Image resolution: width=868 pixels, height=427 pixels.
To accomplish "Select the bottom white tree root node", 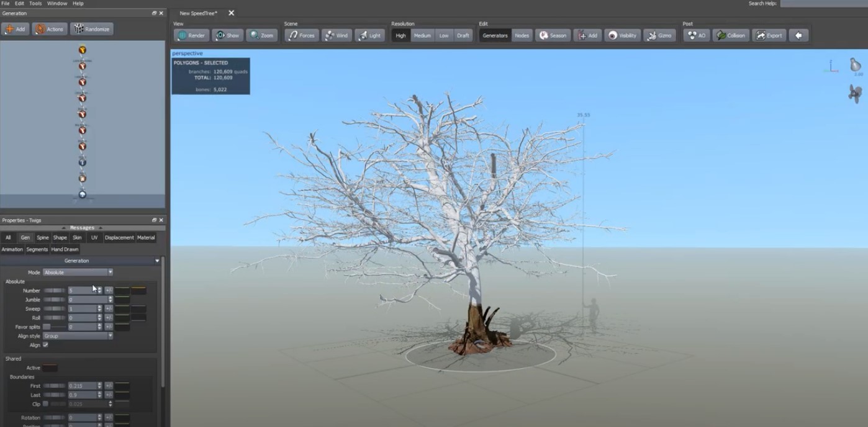I will click(82, 194).
